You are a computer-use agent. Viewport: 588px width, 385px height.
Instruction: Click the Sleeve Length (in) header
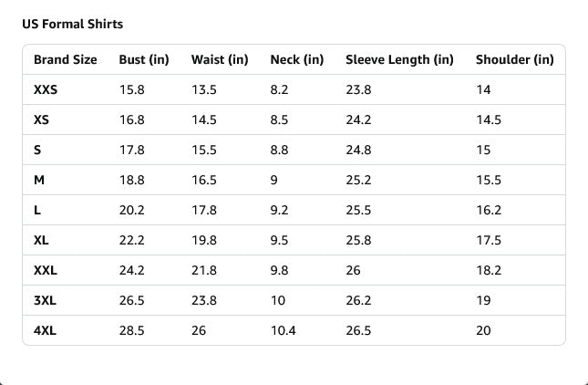point(399,60)
